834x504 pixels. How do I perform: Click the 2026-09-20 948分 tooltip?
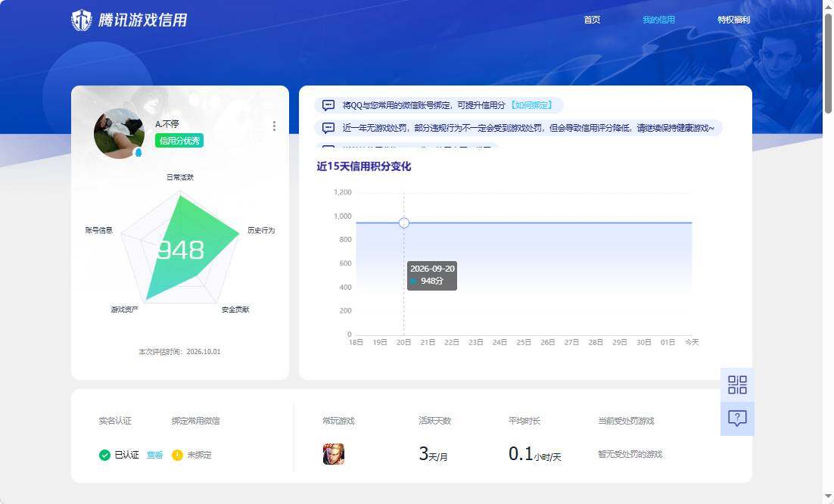[x=432, y=275]
